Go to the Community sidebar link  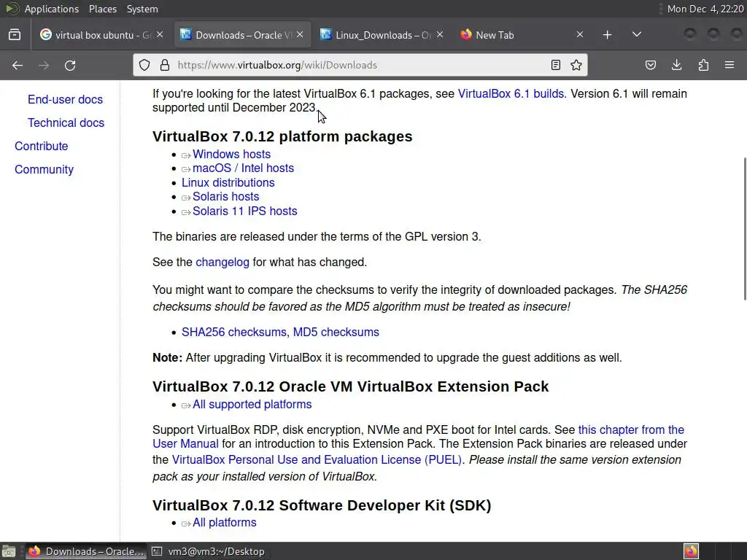tap(44, 169)
